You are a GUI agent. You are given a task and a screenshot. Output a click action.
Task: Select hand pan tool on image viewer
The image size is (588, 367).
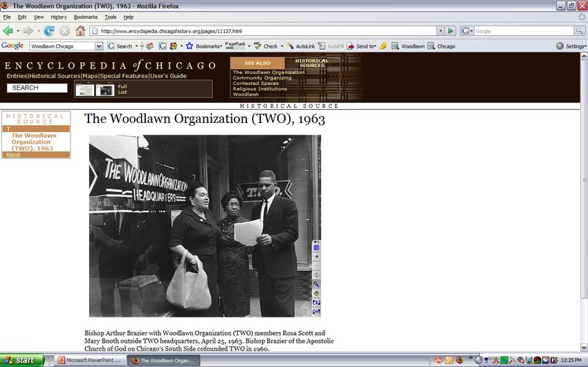coord(317,293)
